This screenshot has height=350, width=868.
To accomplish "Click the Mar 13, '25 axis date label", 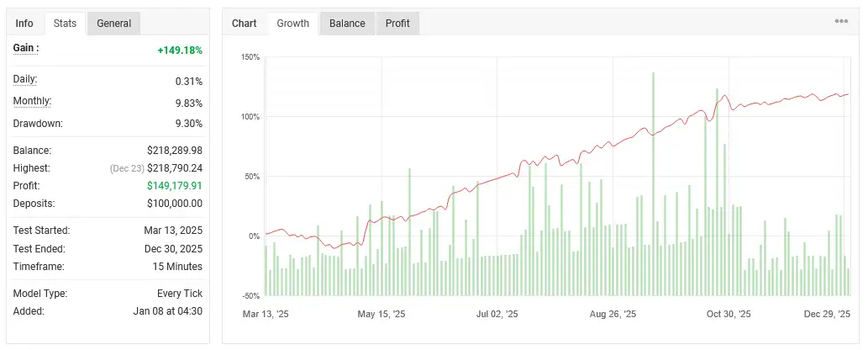I will click(266, 314).
